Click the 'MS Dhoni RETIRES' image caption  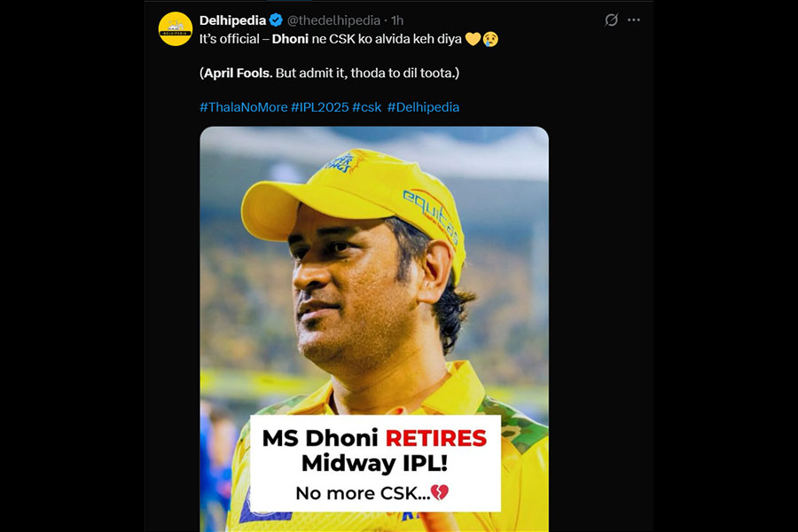pyautogui.click(x=374, y=437)
